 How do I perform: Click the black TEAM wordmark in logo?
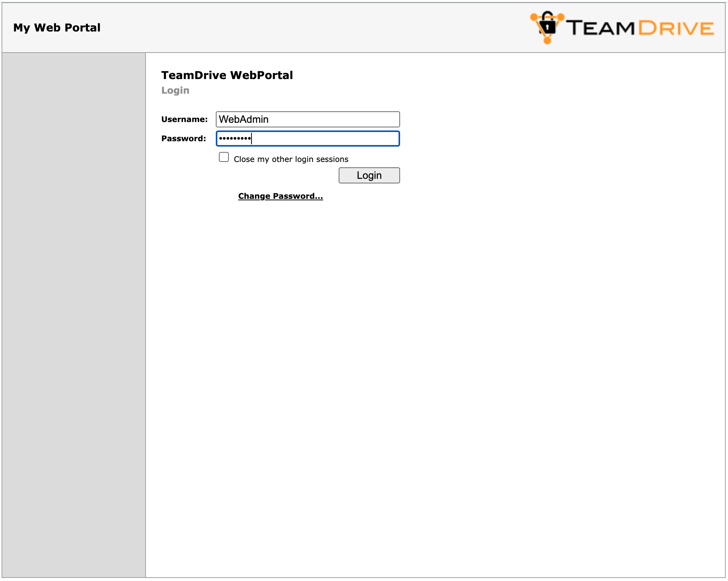(600, 28)
